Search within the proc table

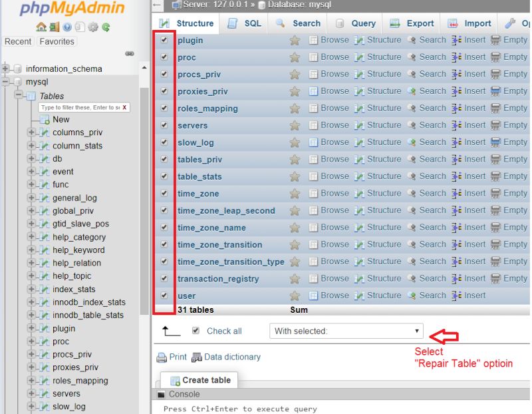(432, 57)
